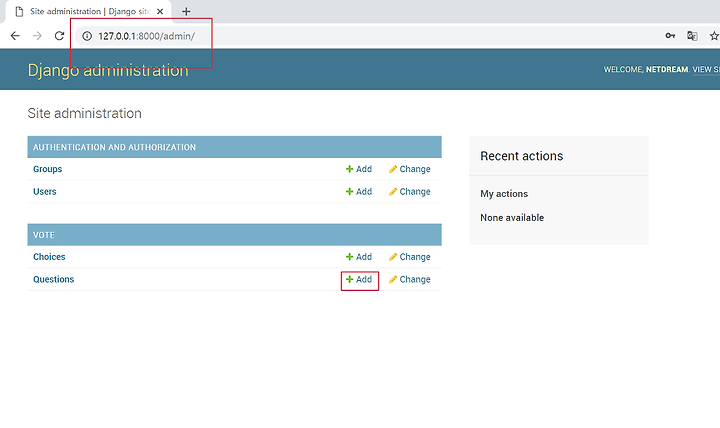The image size is (720, 428).
Task: Click the 'My actions' label
Action: [x=504, y=194]
